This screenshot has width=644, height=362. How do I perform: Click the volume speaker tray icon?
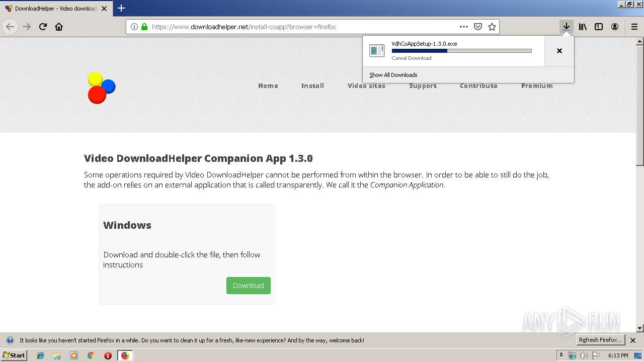point(584,355)
